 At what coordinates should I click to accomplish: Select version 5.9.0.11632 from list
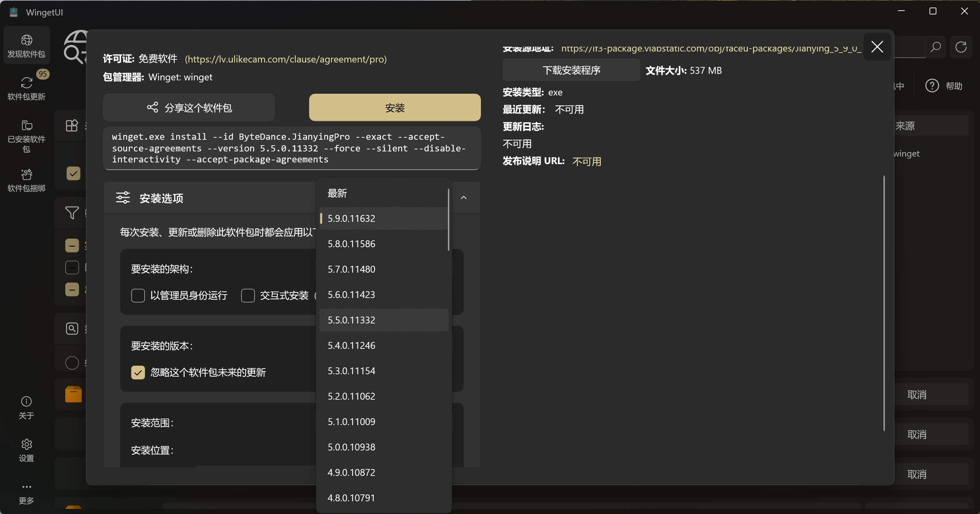[x=383, y=218]
